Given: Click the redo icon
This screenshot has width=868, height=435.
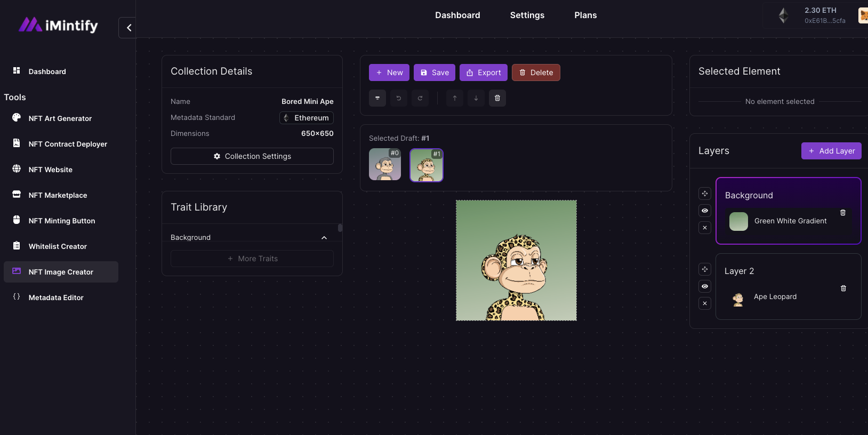Looking at the screenshot, I should [420, 98].
